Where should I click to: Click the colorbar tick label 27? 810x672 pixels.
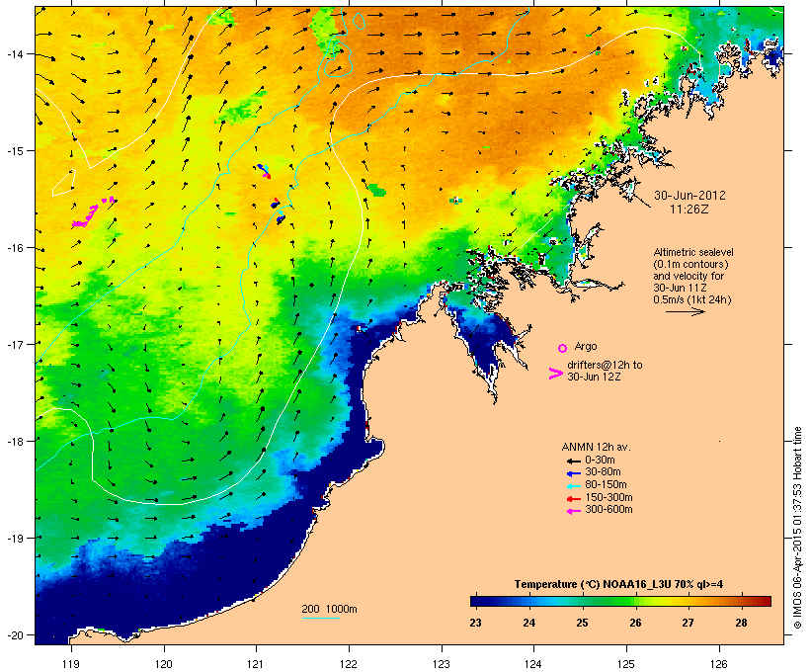coord(688,623)
